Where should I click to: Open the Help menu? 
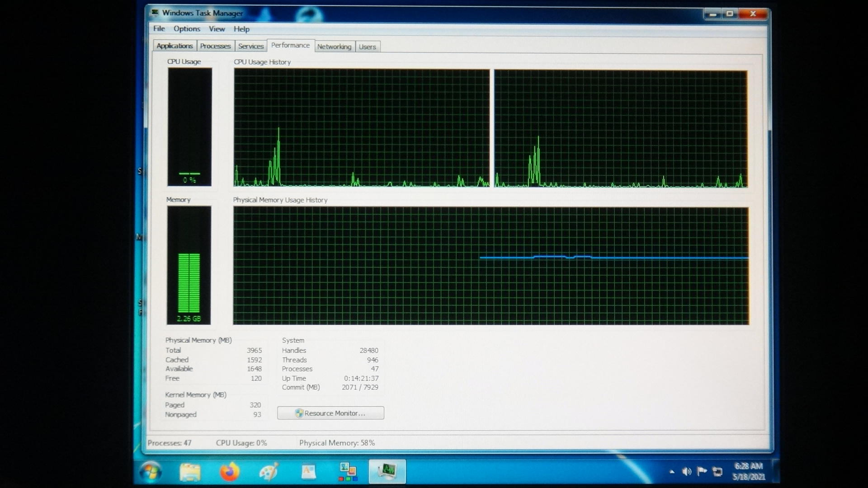[241, 29]
